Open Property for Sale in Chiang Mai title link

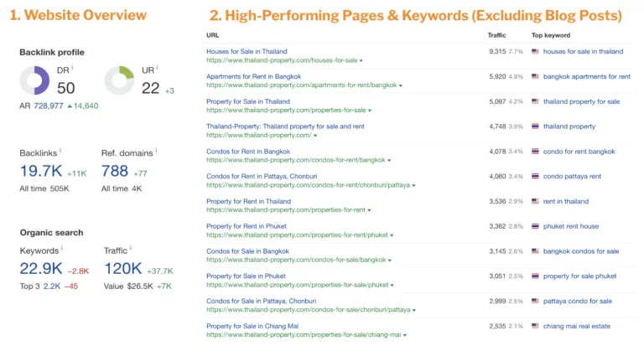click(252, 326)
